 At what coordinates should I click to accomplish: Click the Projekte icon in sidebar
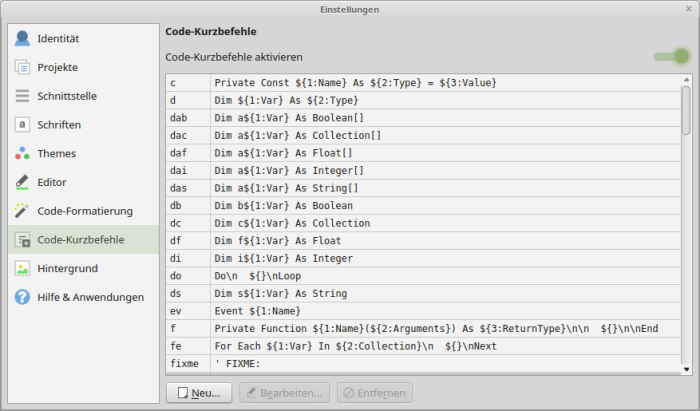(22, 68)
